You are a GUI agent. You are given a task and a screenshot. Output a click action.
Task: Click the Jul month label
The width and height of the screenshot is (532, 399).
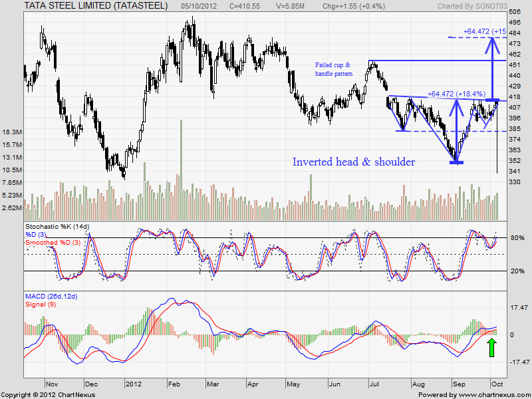click(x=374, y=384)
